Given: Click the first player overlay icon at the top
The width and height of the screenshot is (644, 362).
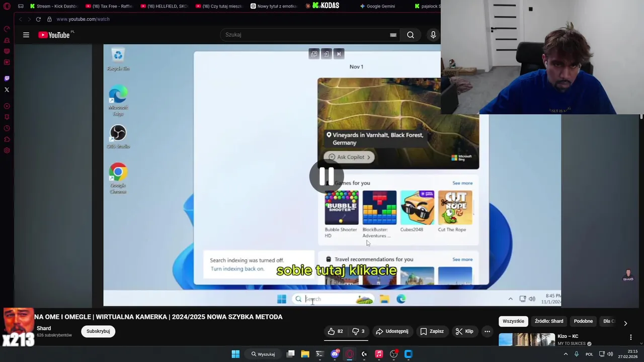Looking at the screenshot, I should [314, 54].
